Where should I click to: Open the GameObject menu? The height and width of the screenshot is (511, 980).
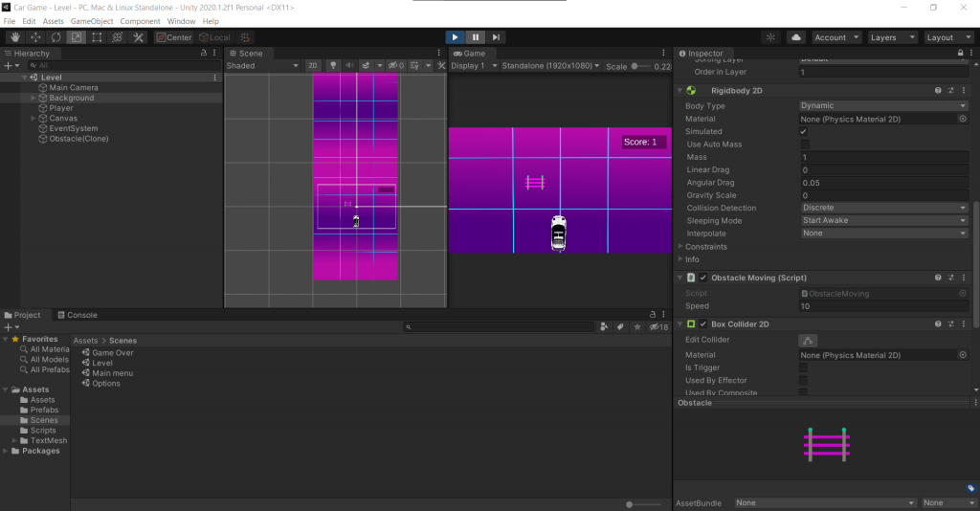point(92,21)
